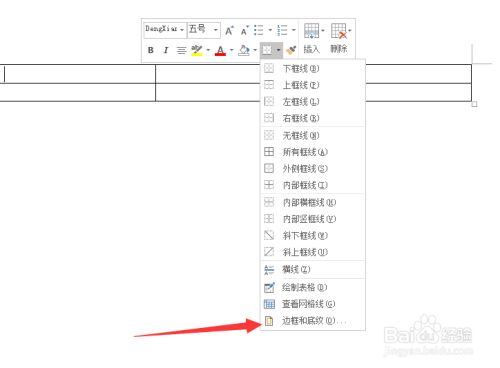Apply red font color button
The height and width of the screenshot is (368, 500).
(220, 50)
